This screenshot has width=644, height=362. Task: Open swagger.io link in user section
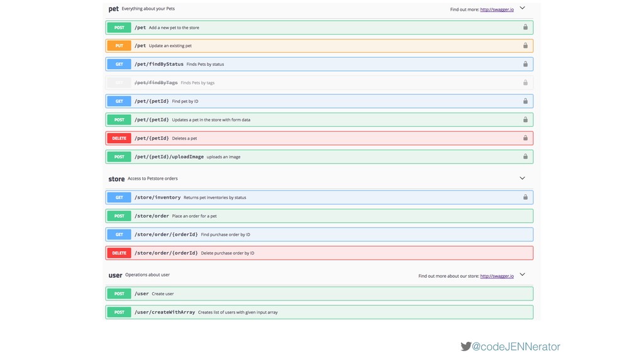pos(497,276)
